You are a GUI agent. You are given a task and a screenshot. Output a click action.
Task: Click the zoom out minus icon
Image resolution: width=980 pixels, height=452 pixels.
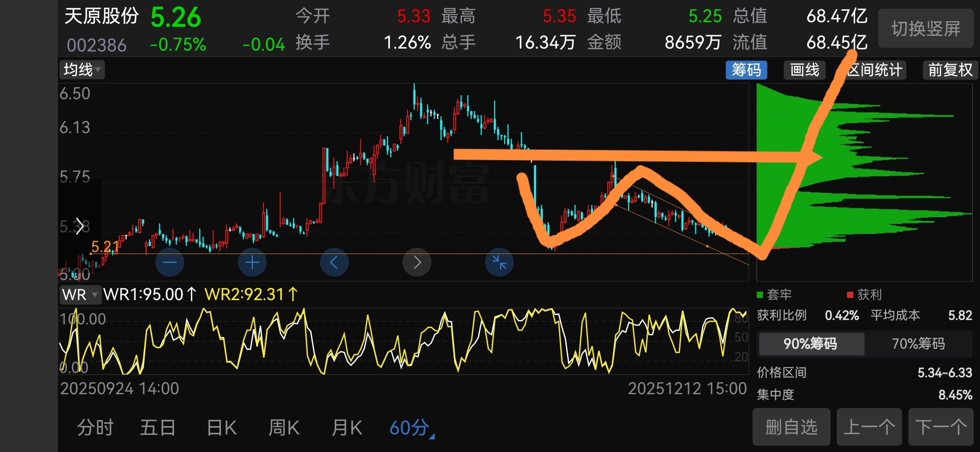(x=170, y=262)
